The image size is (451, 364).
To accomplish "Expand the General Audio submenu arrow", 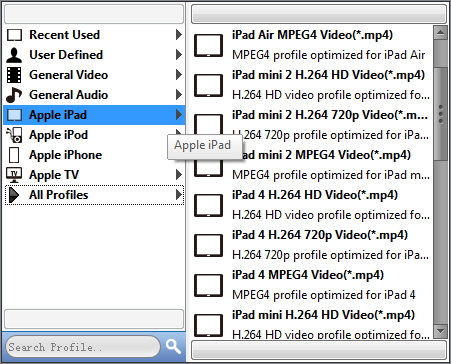I will pyautogui.click(x=179, y=95).
